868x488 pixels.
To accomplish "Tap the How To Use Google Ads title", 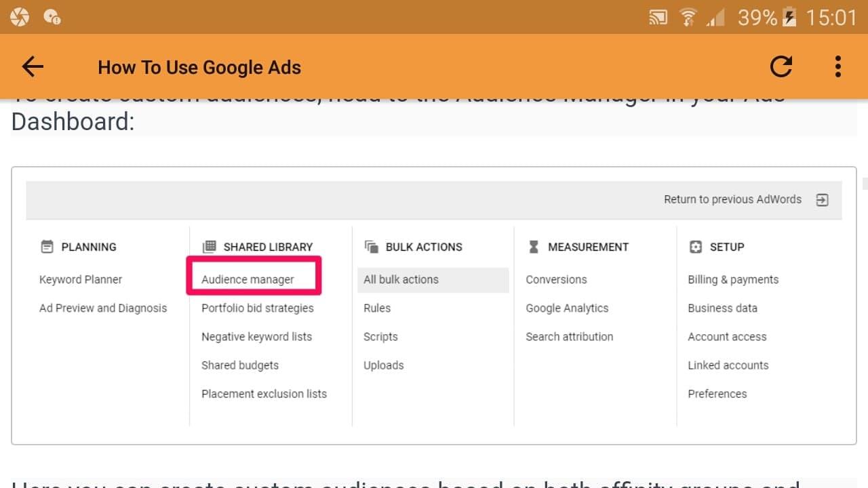I will coord(199,67).
